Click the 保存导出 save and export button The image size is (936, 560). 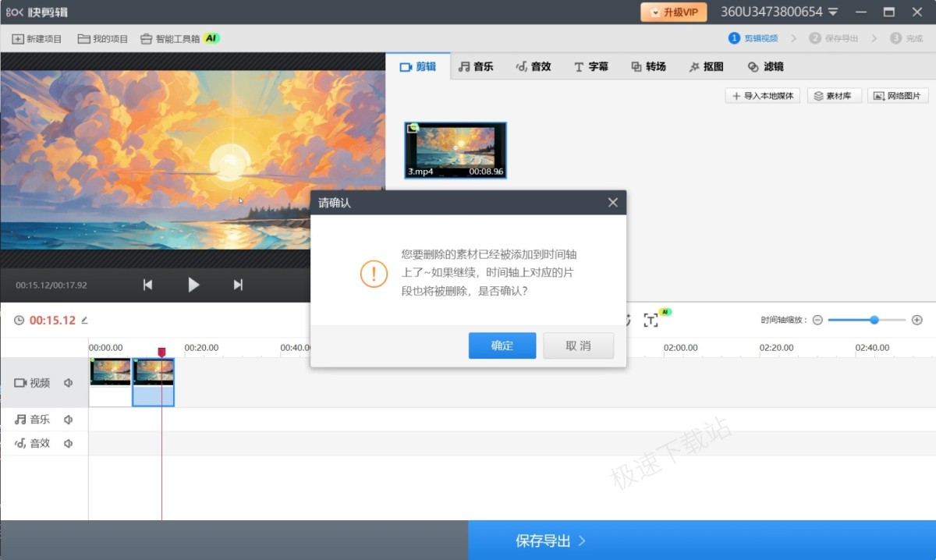(x=702, y=541)
